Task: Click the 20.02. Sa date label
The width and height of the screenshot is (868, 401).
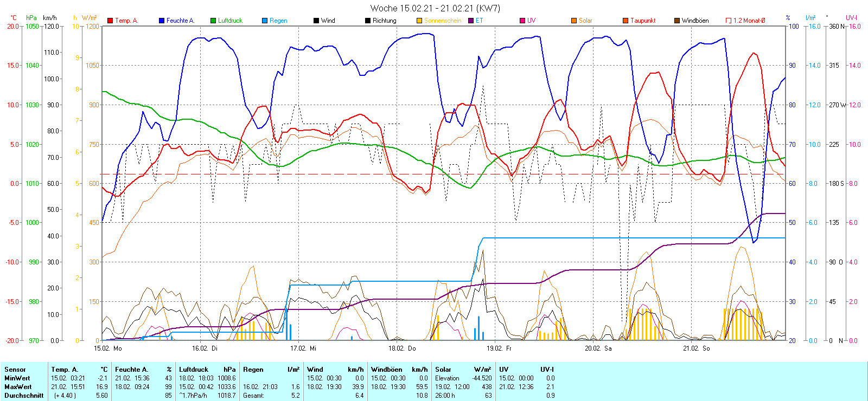Action: click(x=598, y=348)
